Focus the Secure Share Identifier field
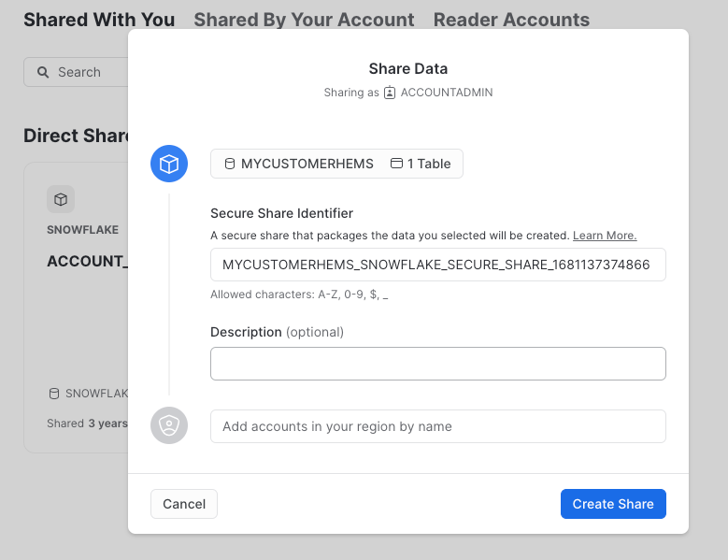 (437, 265)
